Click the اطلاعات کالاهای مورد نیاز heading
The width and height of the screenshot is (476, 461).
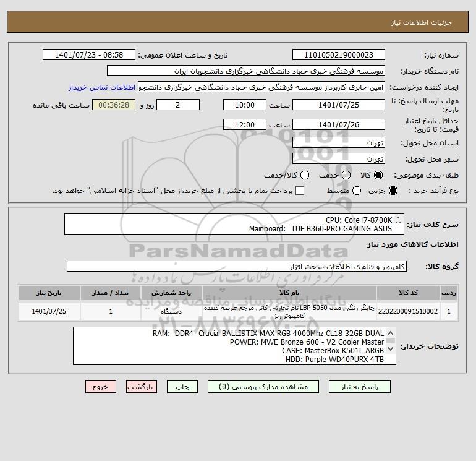(413, 244)
